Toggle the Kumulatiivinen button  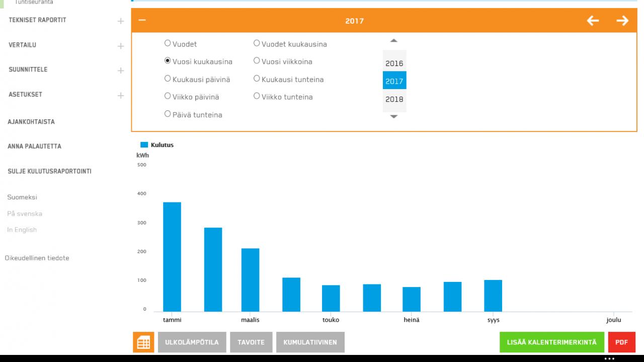pos(310,342)
